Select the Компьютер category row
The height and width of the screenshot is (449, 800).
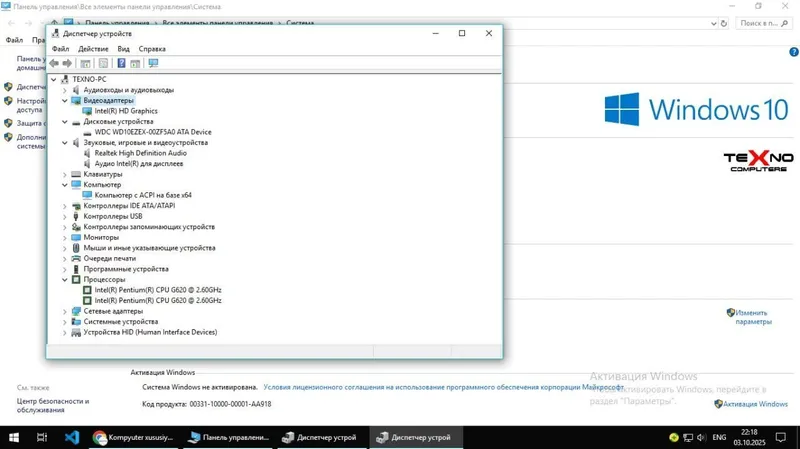point(102,185)
